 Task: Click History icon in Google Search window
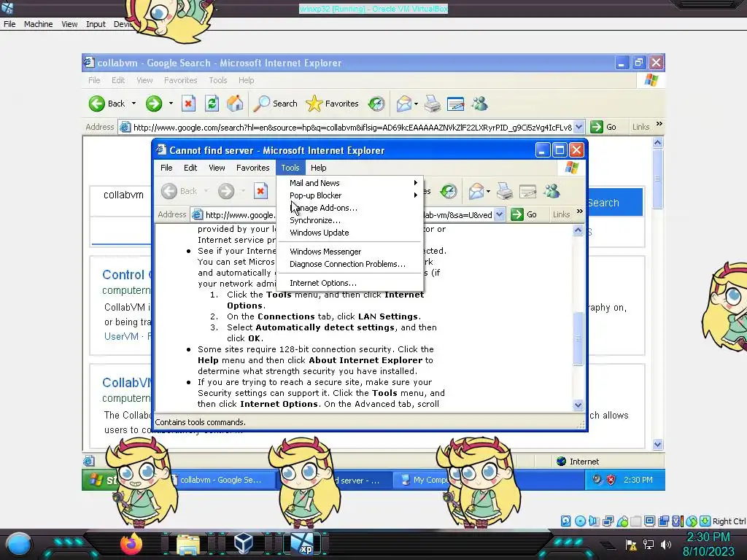pos(376,104)
